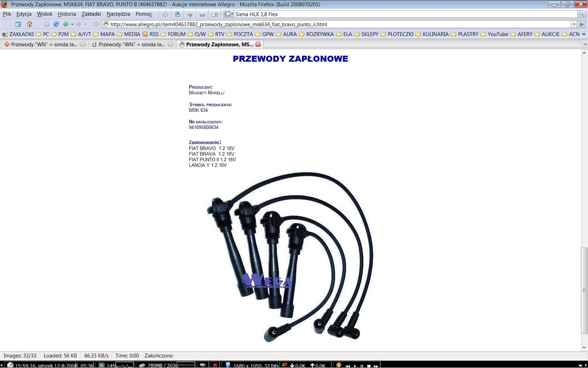The image size is (588, 368).
Task: Click the clock icon in the bottom bar
Action: point(10,365)
